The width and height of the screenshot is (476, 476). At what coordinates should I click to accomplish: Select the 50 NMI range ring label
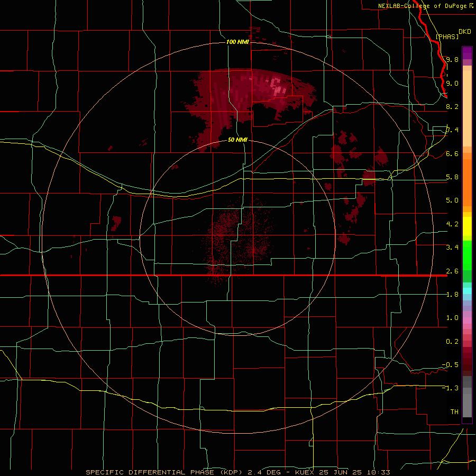tap(237, 140)
